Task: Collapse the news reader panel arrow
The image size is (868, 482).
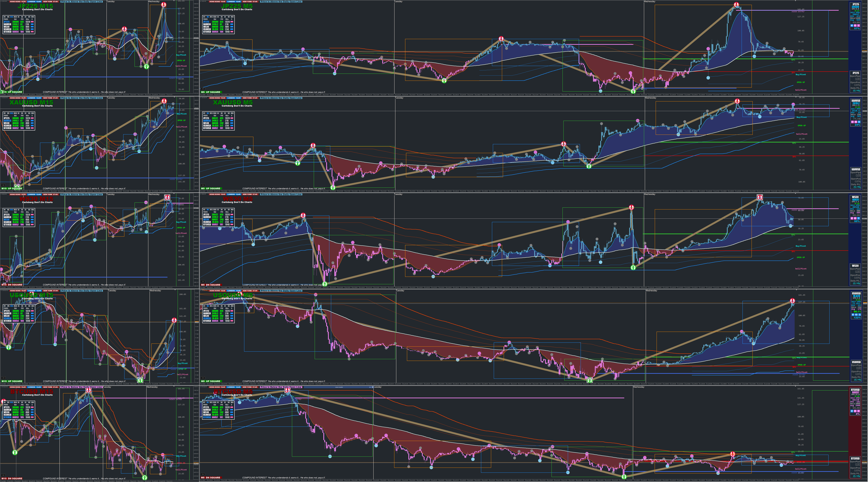Action: [x=370, y=387]
